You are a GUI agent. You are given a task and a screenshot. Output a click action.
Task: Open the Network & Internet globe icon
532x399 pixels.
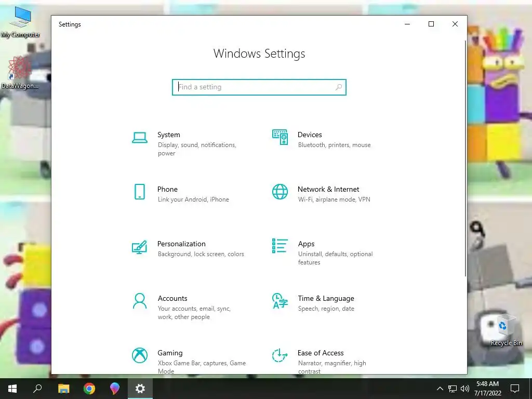pyautogui.click(x=280, y=192)
